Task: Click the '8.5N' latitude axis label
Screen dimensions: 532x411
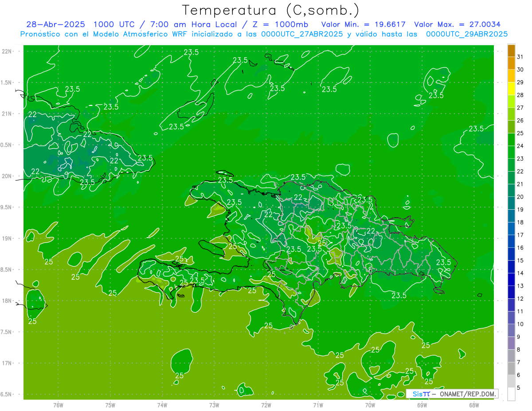Action: click(7, 270)
